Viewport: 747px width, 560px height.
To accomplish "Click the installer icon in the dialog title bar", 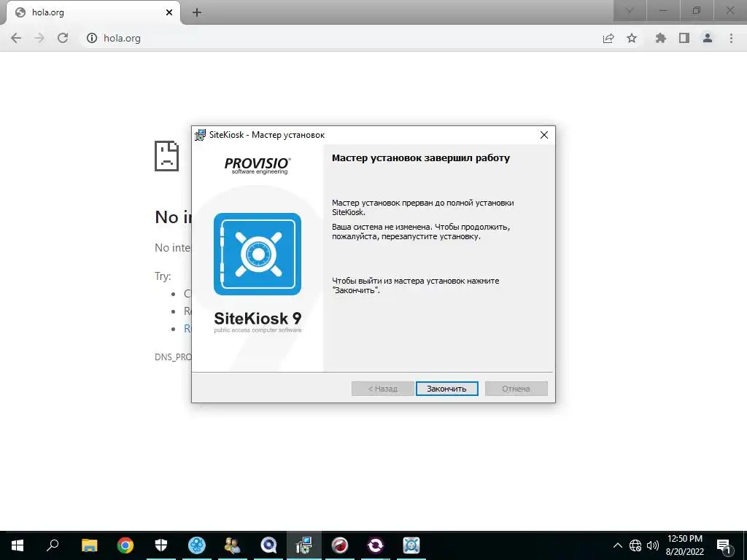I will (x=200, y=135).
